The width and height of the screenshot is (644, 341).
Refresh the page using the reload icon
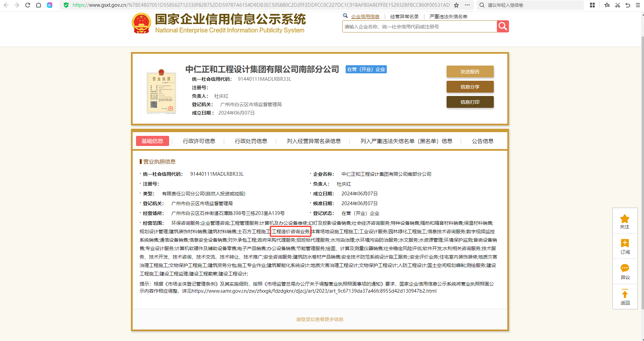point(28,5)
